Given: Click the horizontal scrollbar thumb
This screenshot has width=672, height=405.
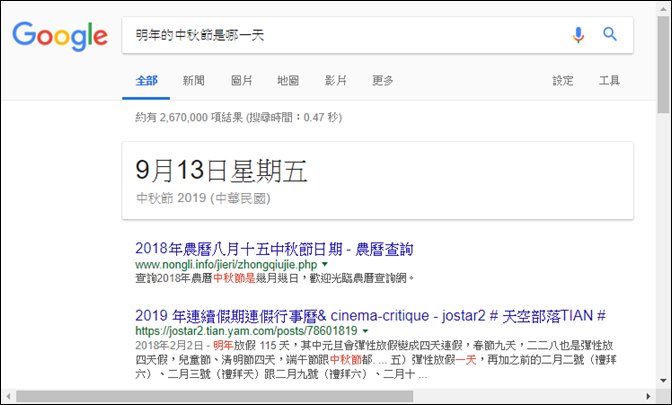Looking at the screenshot, I should pyautogui.click(x=215, y=396).
